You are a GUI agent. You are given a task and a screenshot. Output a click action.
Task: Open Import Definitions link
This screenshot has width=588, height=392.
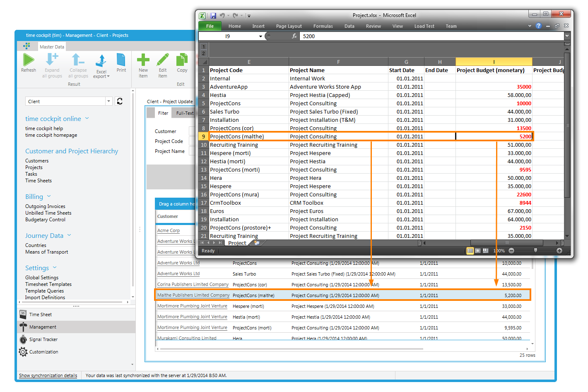(x=45, y=298)
